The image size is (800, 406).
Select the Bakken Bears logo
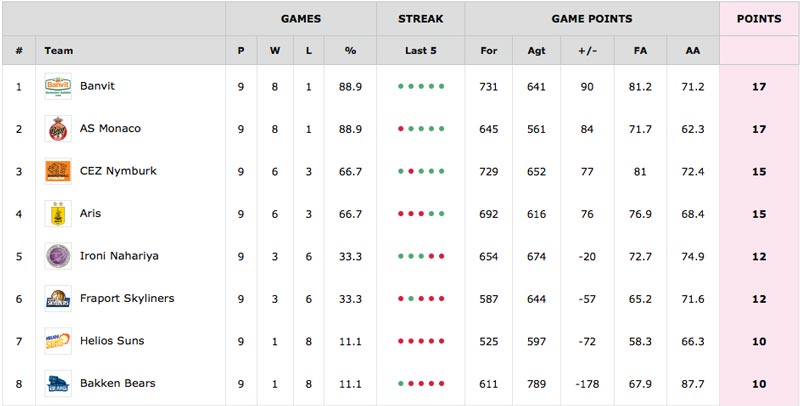[x=58, y=383]
